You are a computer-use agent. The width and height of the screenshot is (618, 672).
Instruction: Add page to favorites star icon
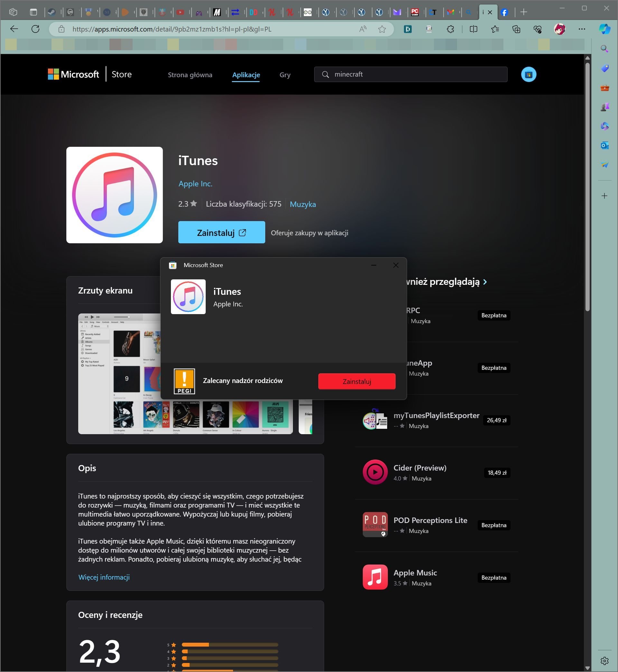(382, 29)
